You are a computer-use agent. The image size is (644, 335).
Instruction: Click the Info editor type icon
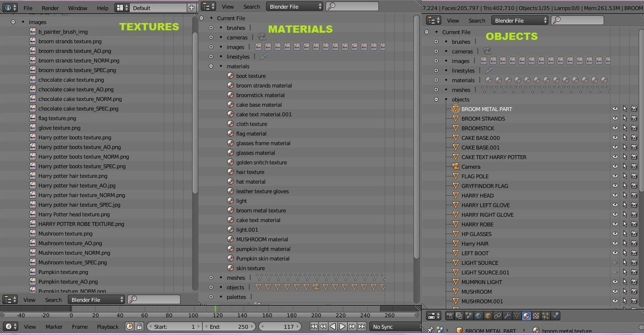[10, 8]
